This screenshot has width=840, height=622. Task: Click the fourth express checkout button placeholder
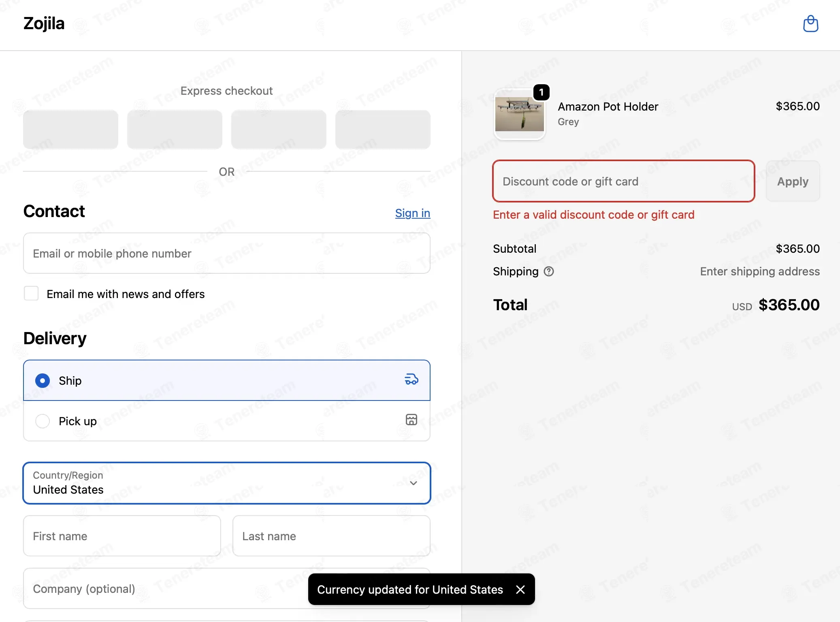(x=383, y=130)
